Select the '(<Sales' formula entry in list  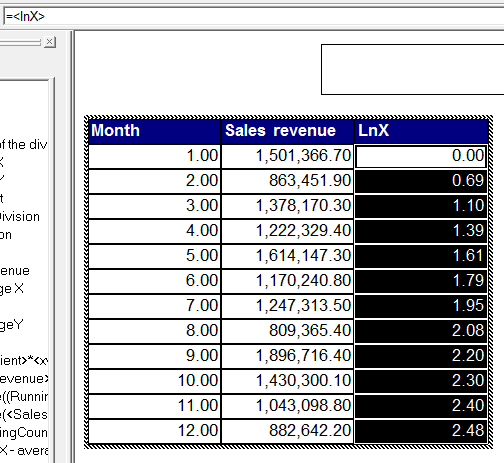[x=24, y=415]
